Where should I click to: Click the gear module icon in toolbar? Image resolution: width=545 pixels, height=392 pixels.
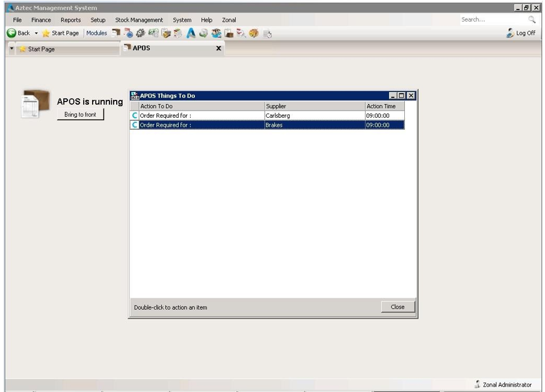pyautogui.click(x=141, y=33)
